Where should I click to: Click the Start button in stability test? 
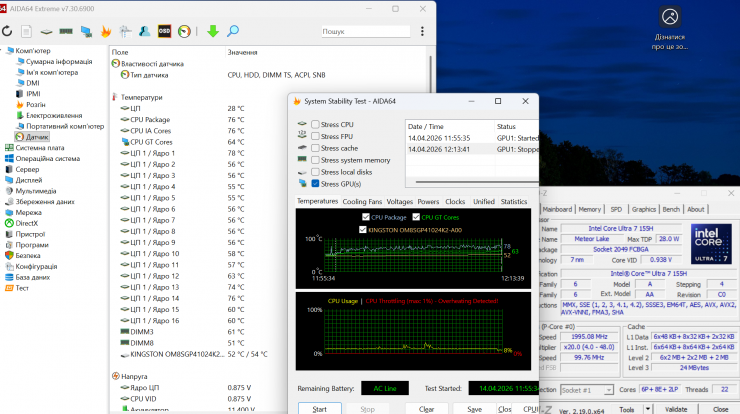[x=320, y=409]
